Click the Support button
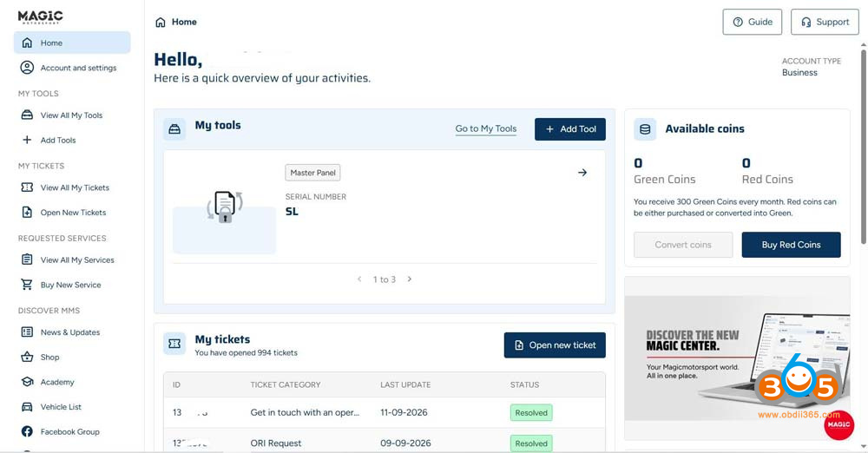868x453 pixels. coord(825,23)
